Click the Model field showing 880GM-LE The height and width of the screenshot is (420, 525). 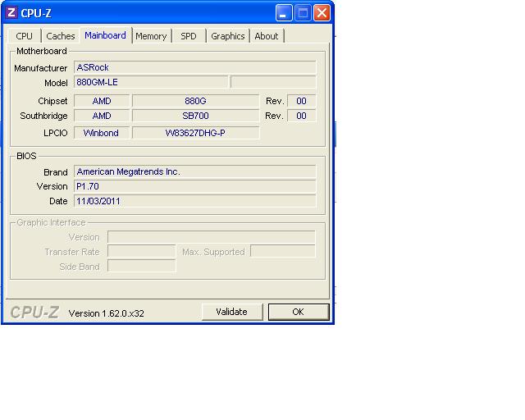point(151,82)
